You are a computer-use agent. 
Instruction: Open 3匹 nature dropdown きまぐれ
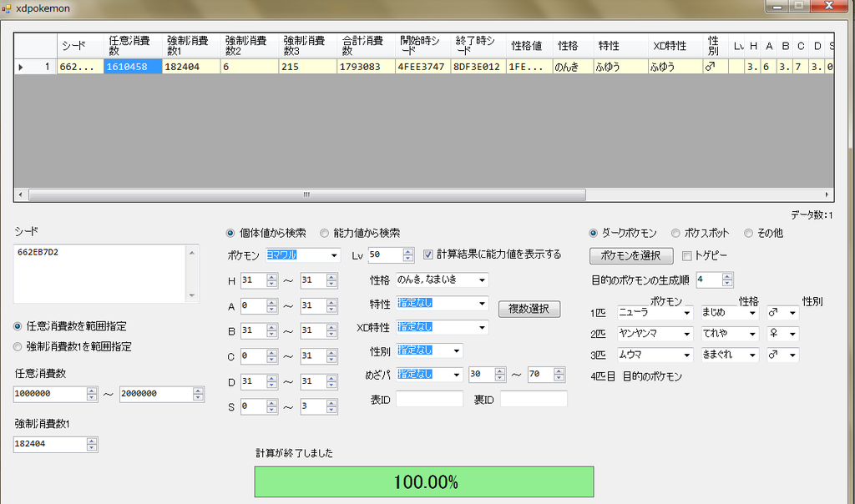click(x=730, y=355)
